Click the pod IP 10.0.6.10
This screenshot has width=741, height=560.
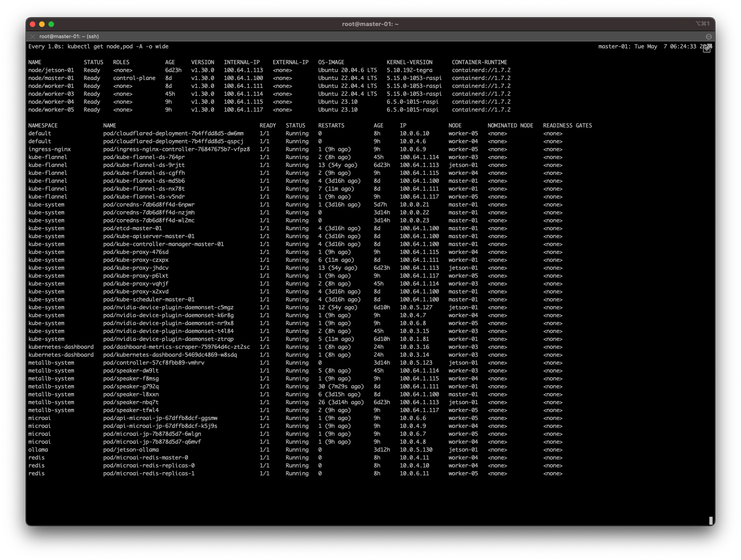415,133
